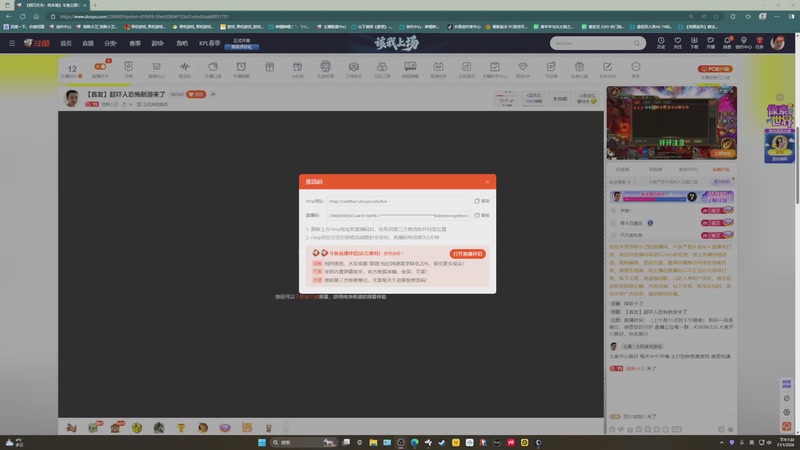800x450 pixels.
Task: Copy the rtmp address in the dialog
Action: [482, 201]
